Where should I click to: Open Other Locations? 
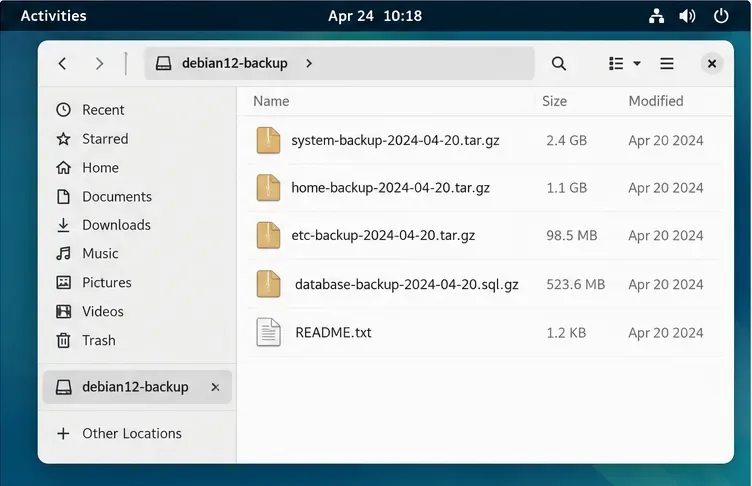tap(132, 434)
